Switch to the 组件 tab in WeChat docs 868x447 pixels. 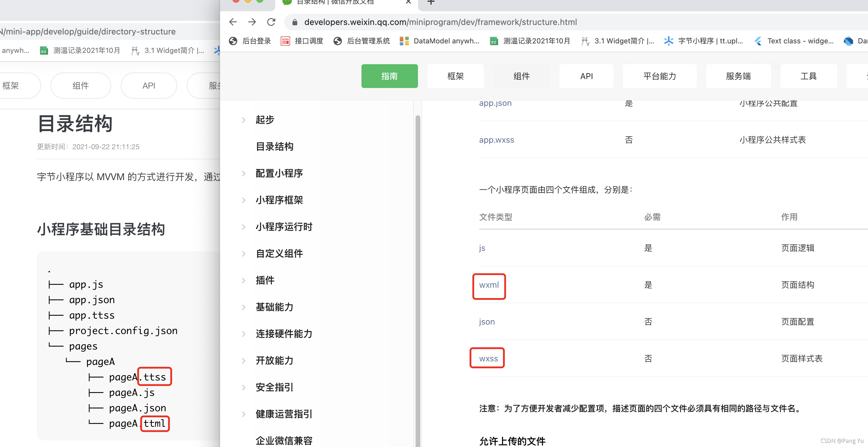(x=521, y=76)
